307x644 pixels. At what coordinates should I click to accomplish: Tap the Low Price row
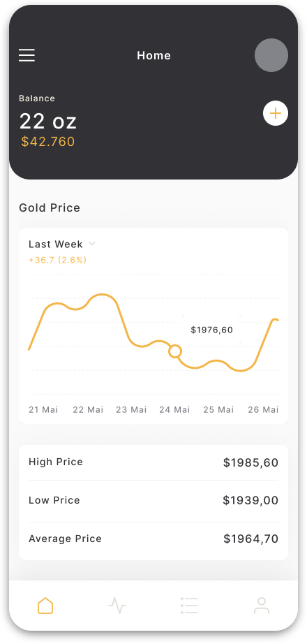tap(153, 500)
